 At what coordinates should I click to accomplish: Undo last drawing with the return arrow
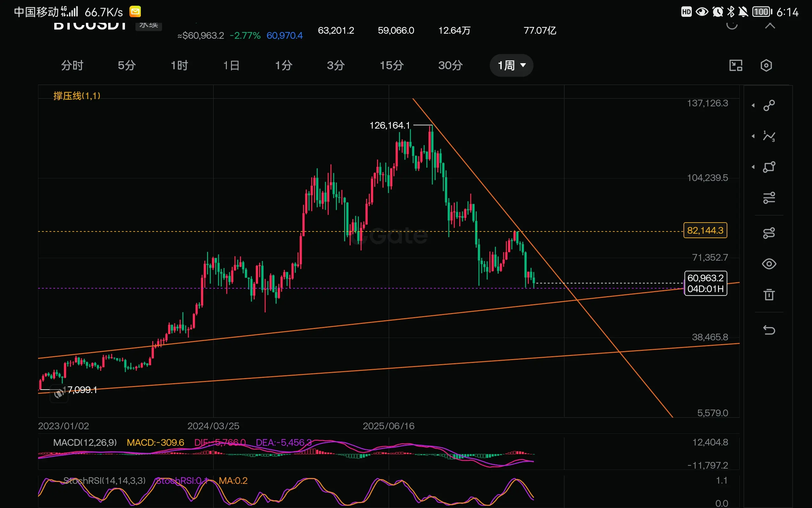point(769,330)
